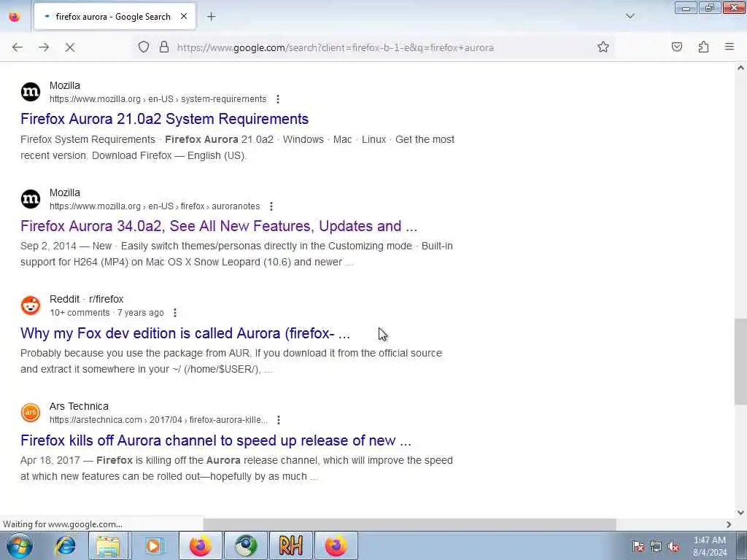The image size is (747, 560).
Task: Open the clock showing 1:47 AM
Action: (710, 546)
